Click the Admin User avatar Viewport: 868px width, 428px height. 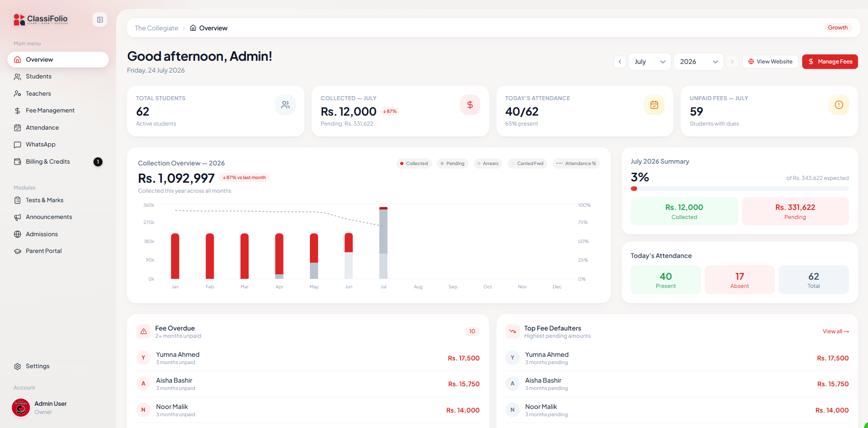point(21,408)
